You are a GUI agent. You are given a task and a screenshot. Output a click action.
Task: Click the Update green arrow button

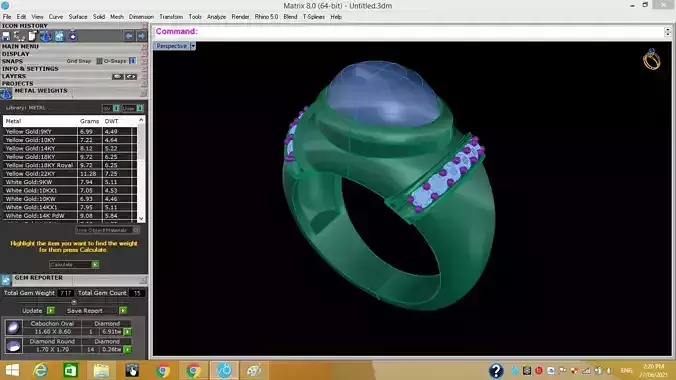[x=51, y=311]
